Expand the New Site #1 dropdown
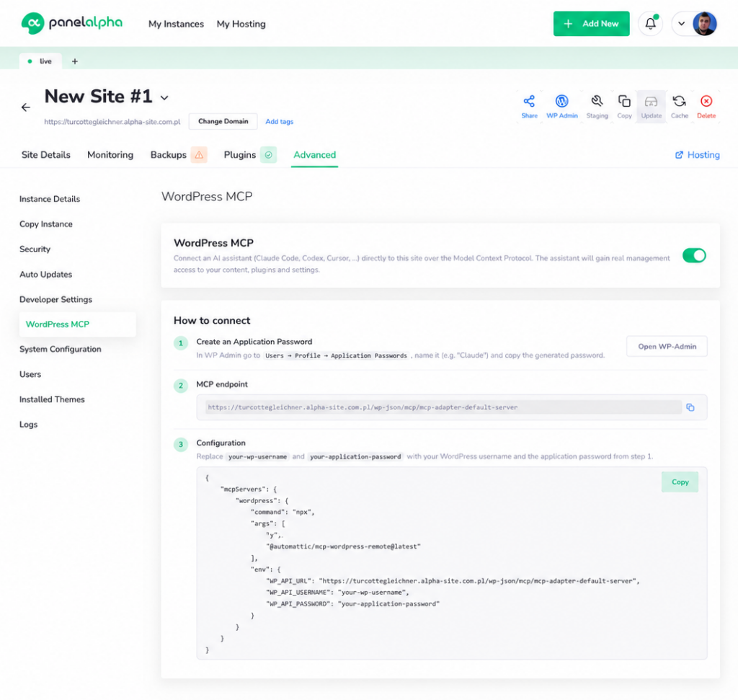The width and height of the screenshot is (738, 700). click(164, 98)
